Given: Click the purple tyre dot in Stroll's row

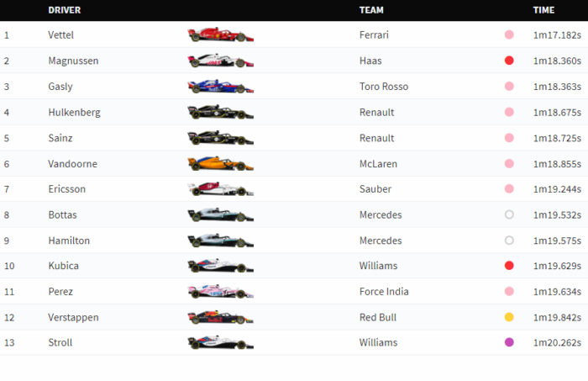Looking at the screenshot, I should pos(509,342).
